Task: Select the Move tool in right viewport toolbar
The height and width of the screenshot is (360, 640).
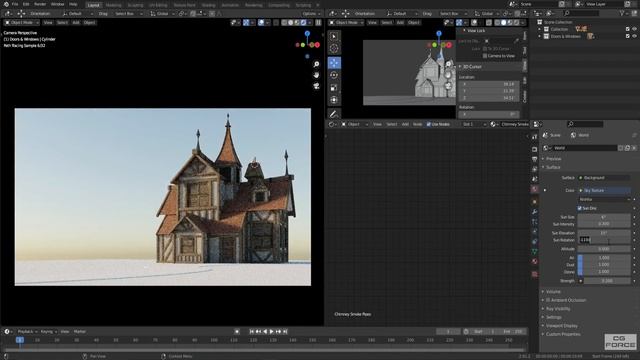Action: (x=334, y=62)
